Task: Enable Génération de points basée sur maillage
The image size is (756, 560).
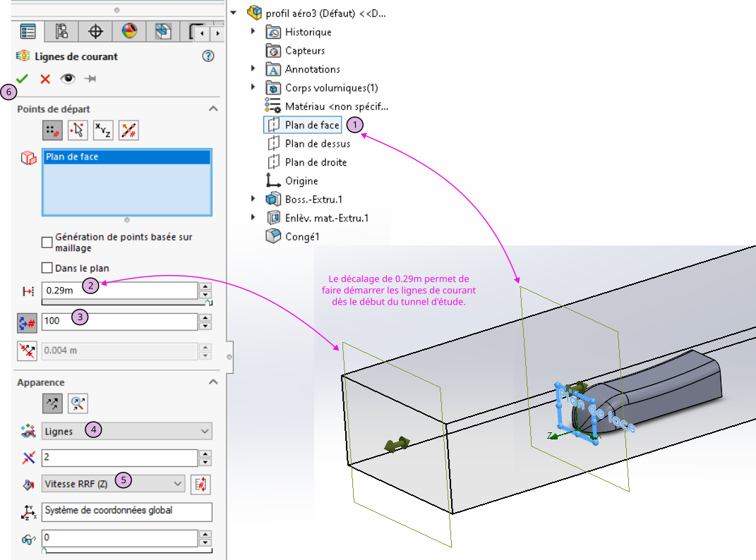Action: 47,243
